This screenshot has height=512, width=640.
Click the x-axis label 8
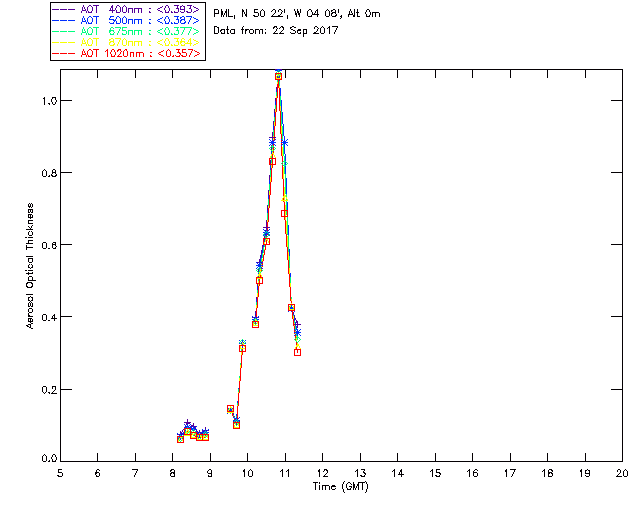(173, 473)
